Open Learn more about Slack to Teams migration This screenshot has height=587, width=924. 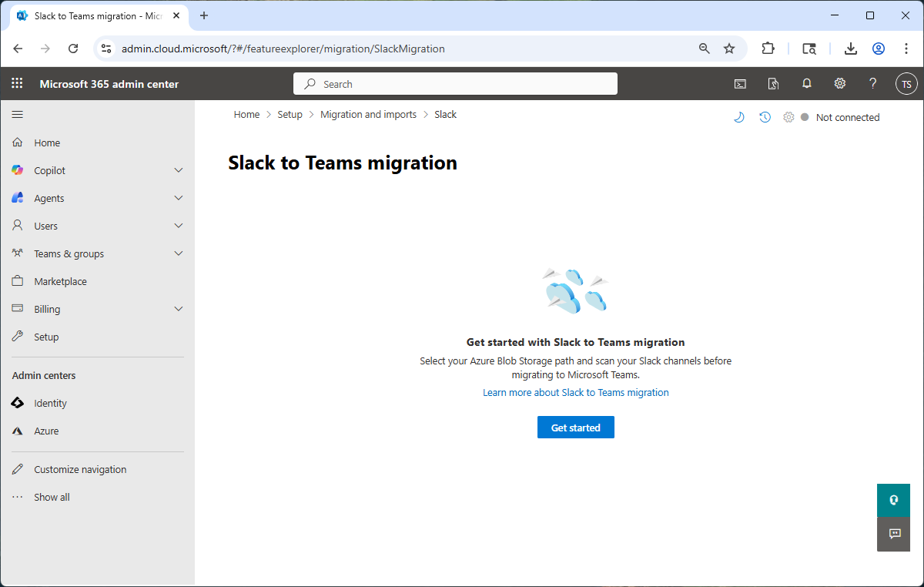coord(575,392)
